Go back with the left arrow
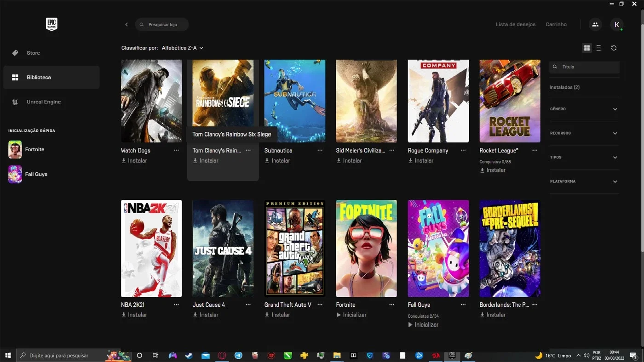Image resolution: width=644 pixels, height=362 pixels. point(126,24)
